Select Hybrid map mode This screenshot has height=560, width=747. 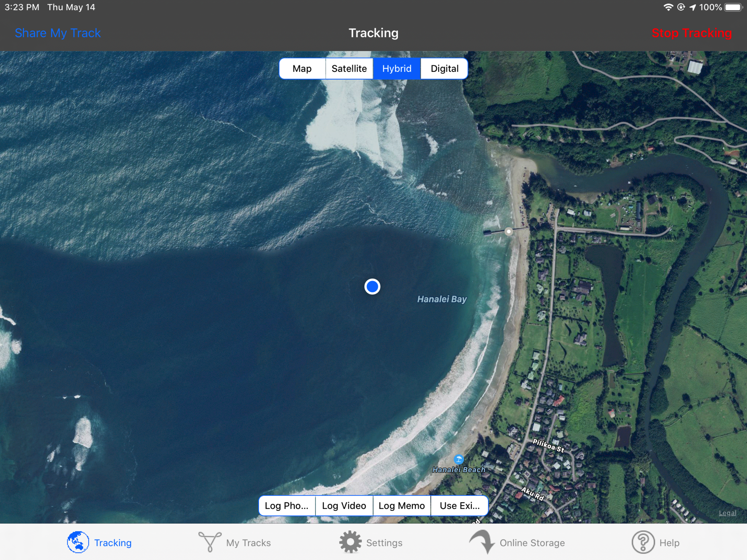click(396, 69)
